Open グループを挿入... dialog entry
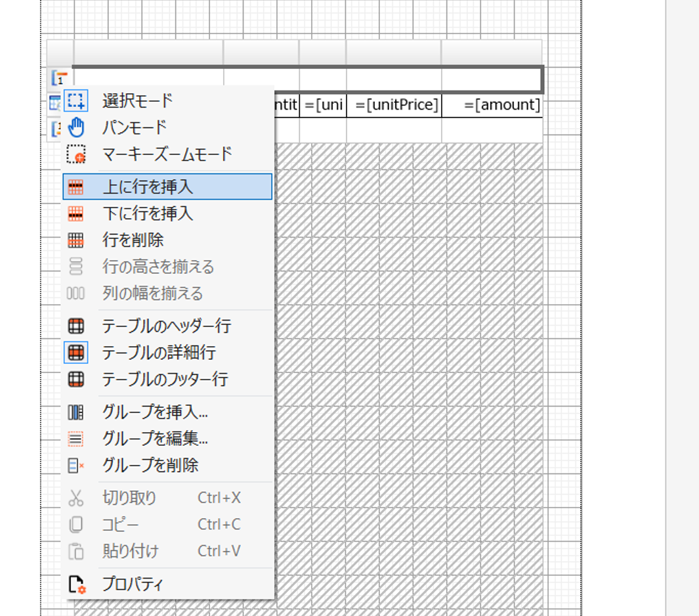Screen dimensions: 699x616 (167, 412)
